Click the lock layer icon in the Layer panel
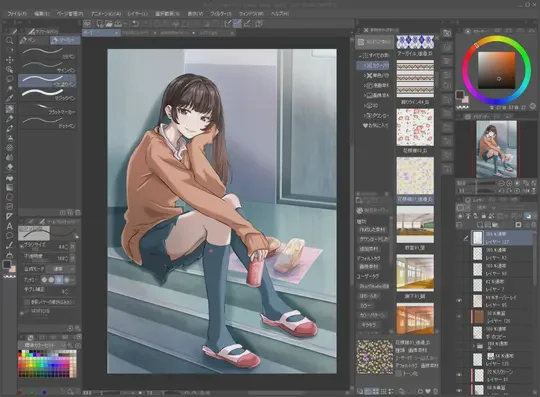Viewport: 540px width, 397px height. coord(484,216)
